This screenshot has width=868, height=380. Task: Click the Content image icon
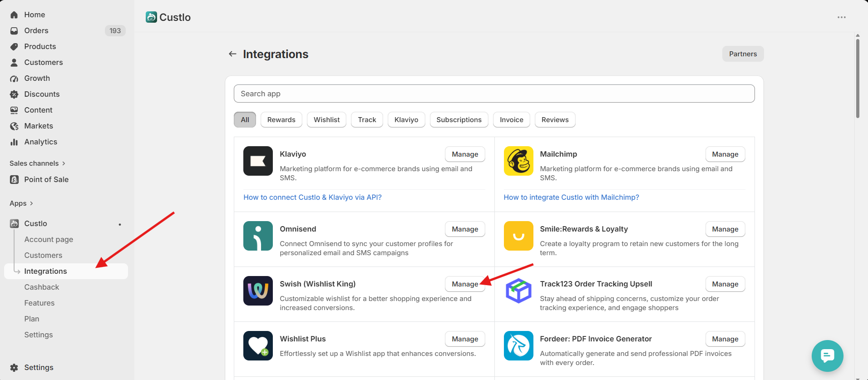[x=14, y=110]
